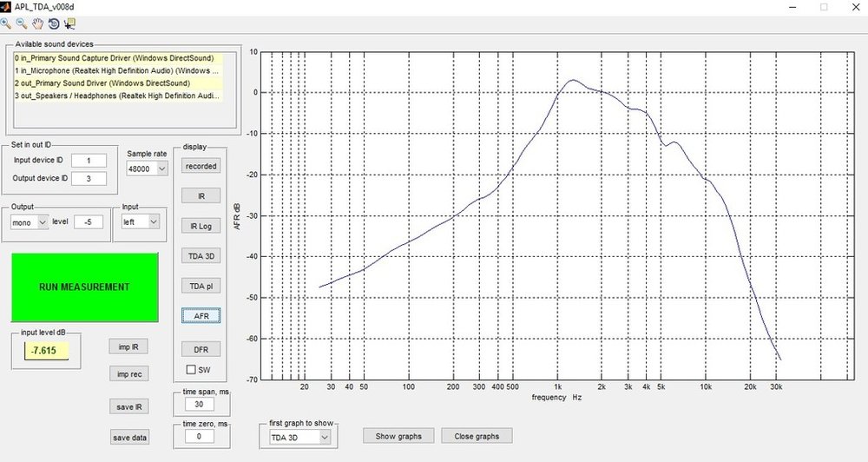Activate the Pan hand tool
Screen dimensions: 868x462
(37, 23)
